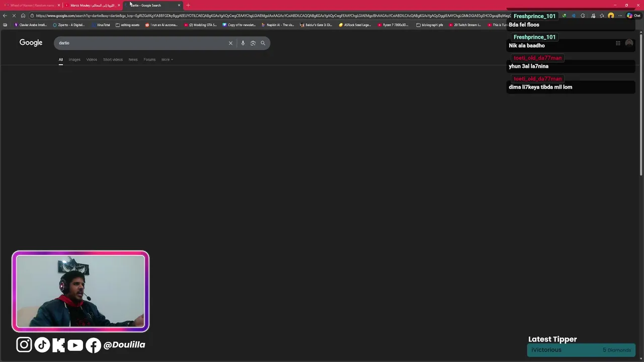This screenshot has width=644, height=362.
Task: Add page to favorites with star icon
Action: pyautogui.click(x=602, y=16)
